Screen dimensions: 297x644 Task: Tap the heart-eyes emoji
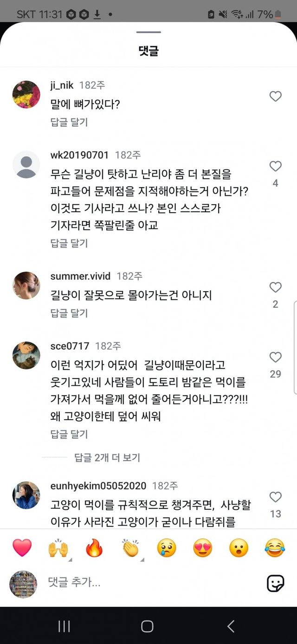click(203, 548)
